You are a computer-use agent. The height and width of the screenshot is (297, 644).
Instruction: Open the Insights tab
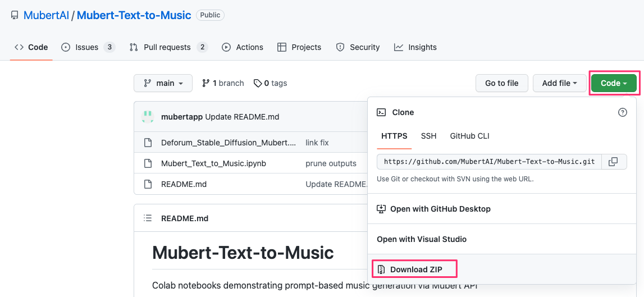pos(415,47)
